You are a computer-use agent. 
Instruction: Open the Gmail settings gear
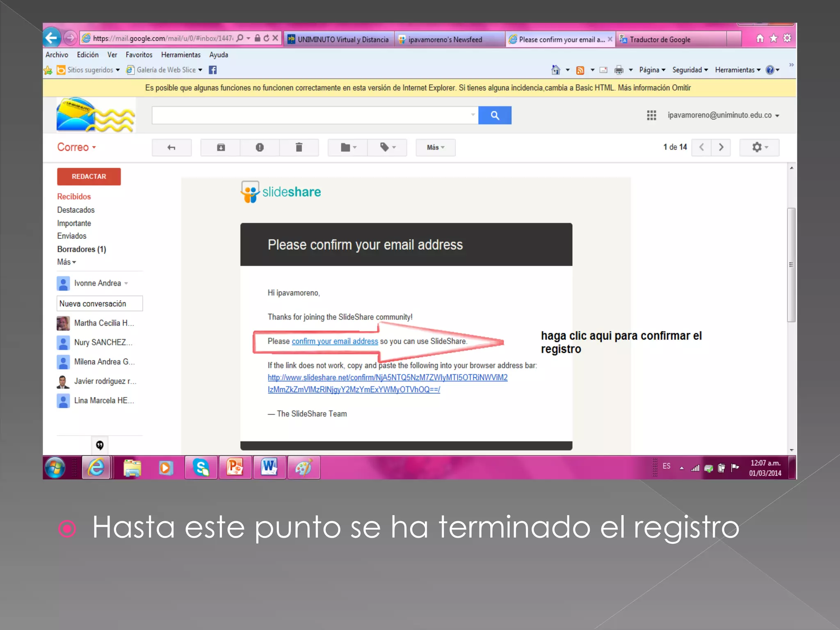click(x=759, y=147)
